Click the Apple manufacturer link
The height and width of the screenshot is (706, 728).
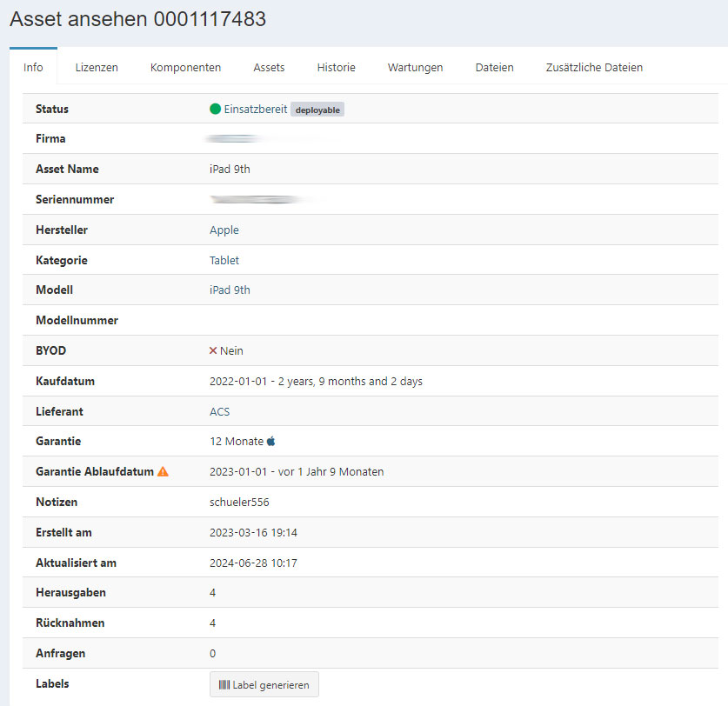(224, 230)
